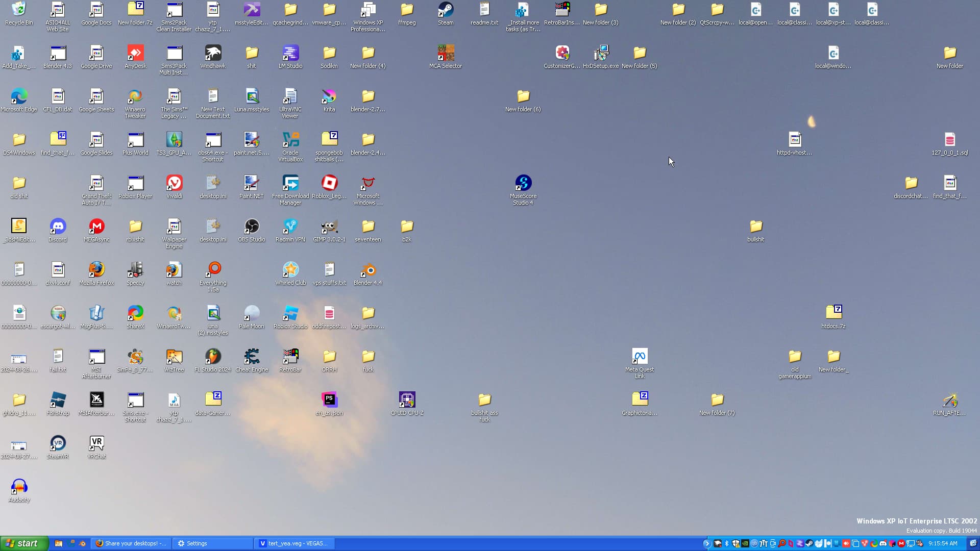Launch Discord desktop icon
Viewport: 980px width, 551px height.
[x=58, y=231]
